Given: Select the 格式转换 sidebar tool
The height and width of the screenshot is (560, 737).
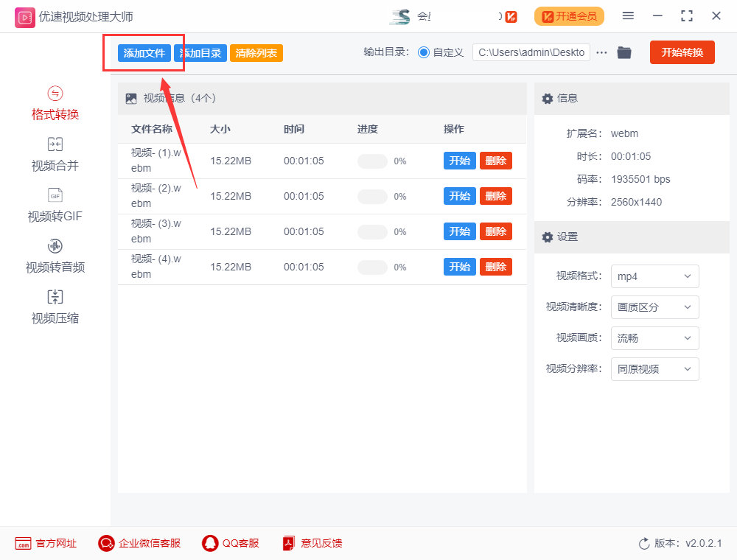Looking at the screenshot, I should 54,104.
